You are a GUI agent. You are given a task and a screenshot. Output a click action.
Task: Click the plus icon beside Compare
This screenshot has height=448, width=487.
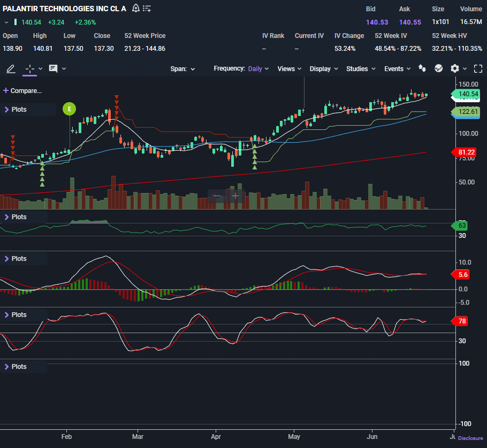[5, 90]
